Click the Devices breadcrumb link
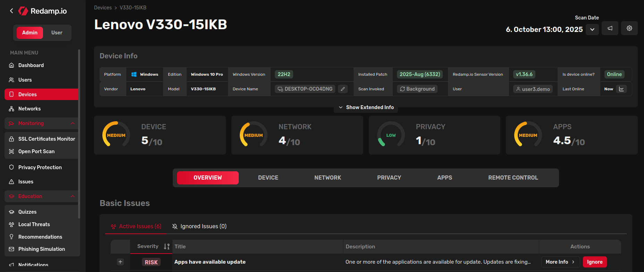The width and height of the screenshot is (644, 272). (103, 8)
